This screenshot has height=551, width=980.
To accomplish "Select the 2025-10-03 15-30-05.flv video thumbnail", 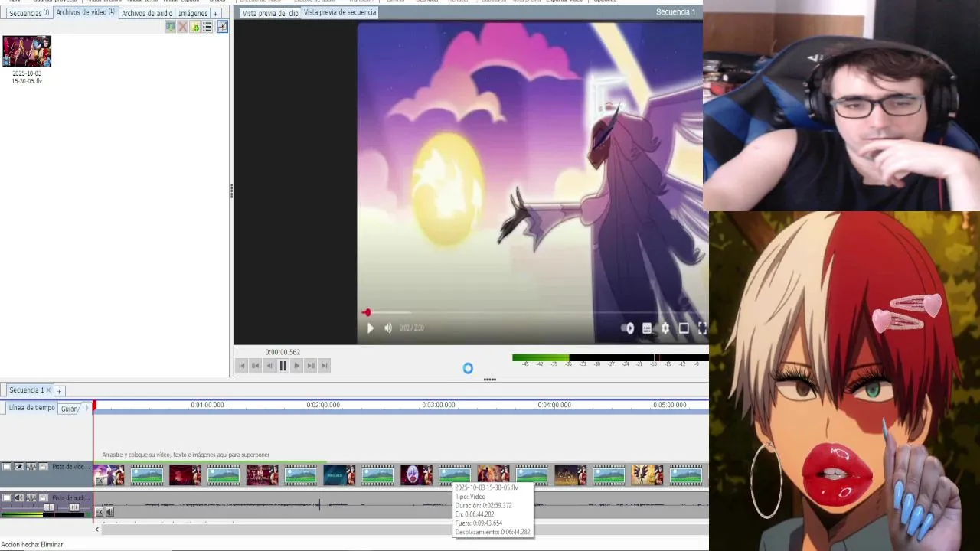I will click(27, 52).
